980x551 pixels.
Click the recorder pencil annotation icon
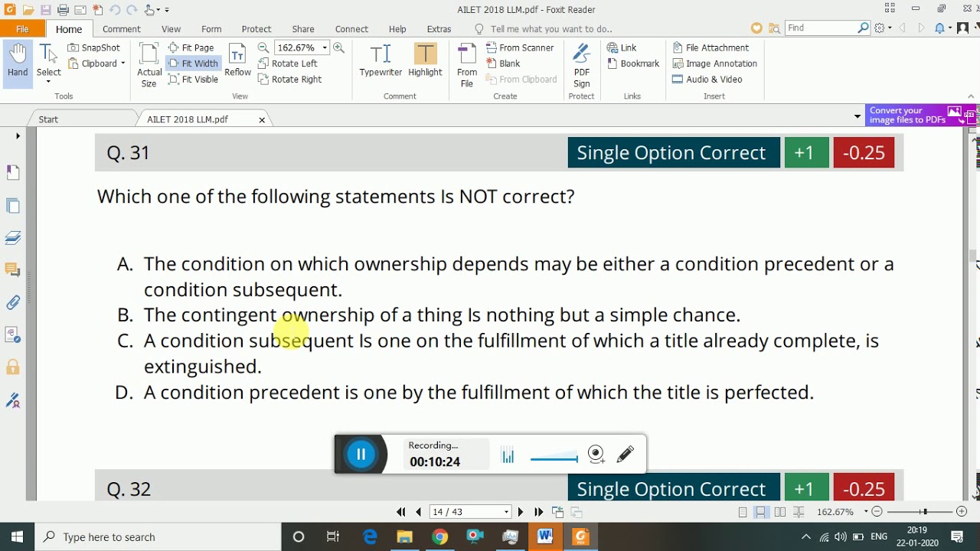click(625, 455)
